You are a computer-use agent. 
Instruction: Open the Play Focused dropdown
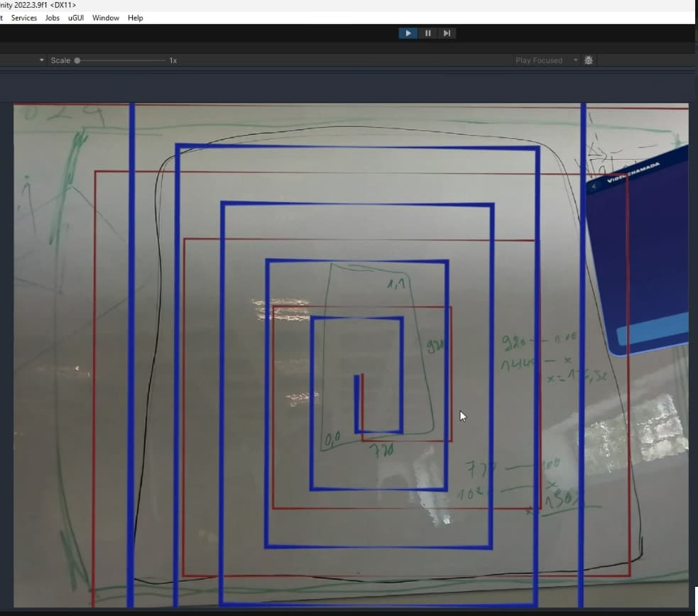tap(546, 60)
